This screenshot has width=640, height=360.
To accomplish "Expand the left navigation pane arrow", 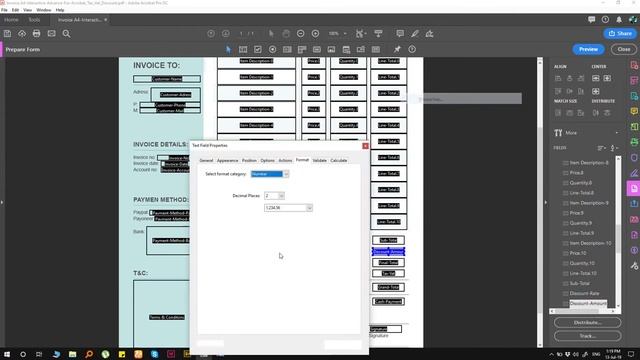I will tap(2, 202).
